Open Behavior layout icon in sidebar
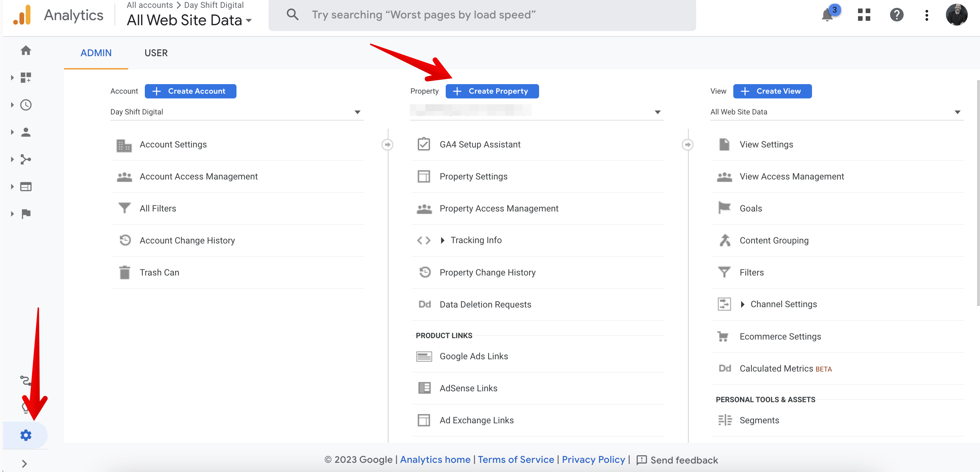980x472 pixels. 26,187
